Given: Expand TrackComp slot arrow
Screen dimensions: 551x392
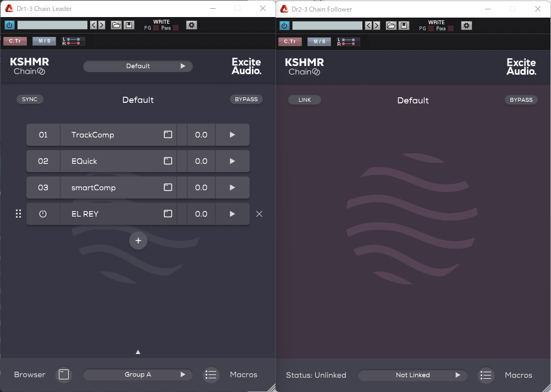Looking at the screenshot, I should coord(232,135).
